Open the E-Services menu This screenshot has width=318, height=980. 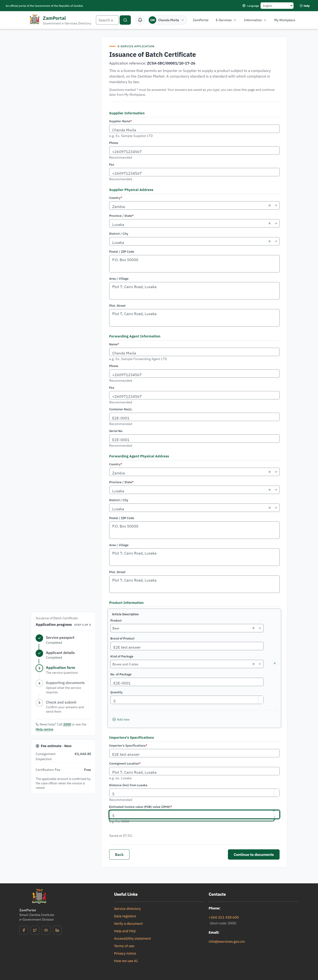pos(226,20)
